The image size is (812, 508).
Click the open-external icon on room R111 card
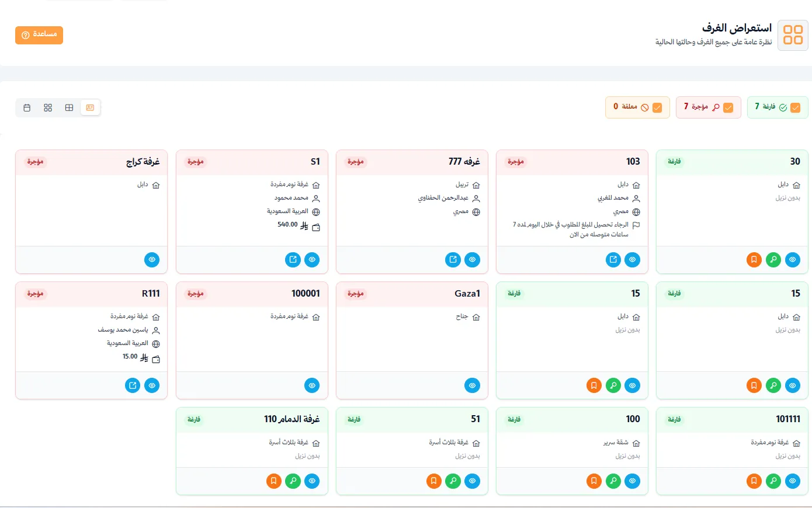[133, 385]
